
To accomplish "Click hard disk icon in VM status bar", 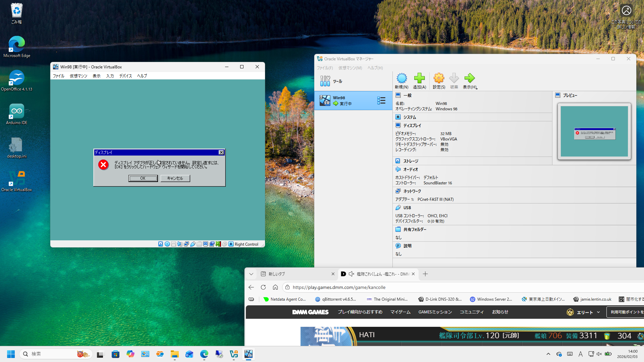I will click(161, 244).
